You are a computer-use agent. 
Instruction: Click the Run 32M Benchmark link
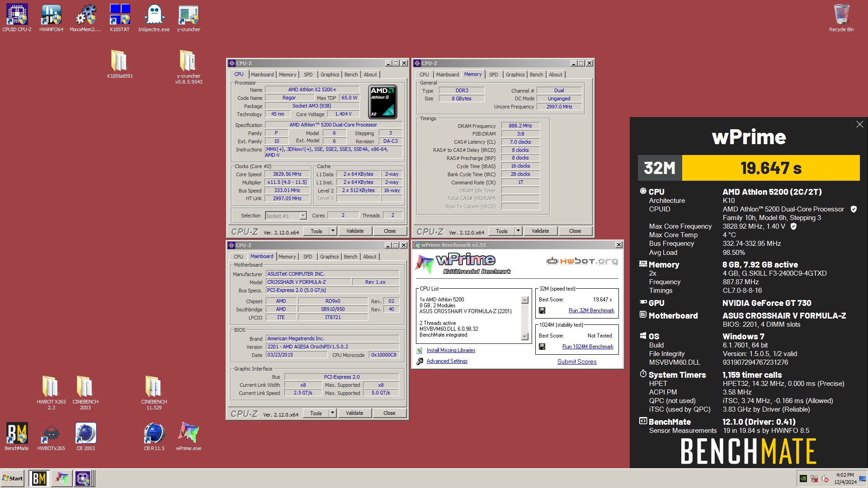pos(591,310)
